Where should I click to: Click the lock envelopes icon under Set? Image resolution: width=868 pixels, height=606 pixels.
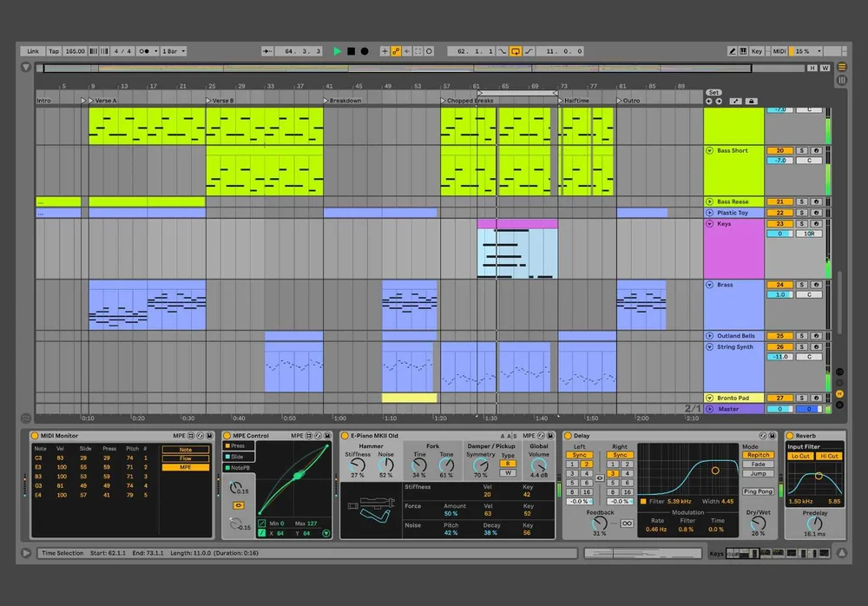point(751,102)
